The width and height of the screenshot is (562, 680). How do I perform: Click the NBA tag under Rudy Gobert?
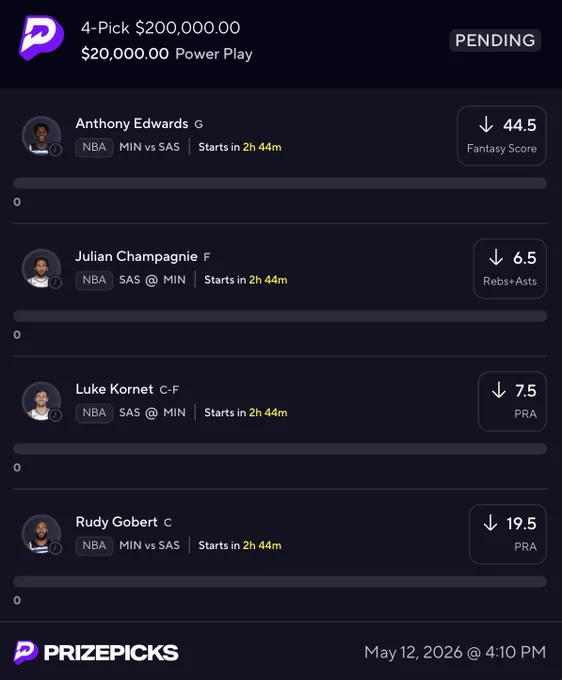pos(94,546)
